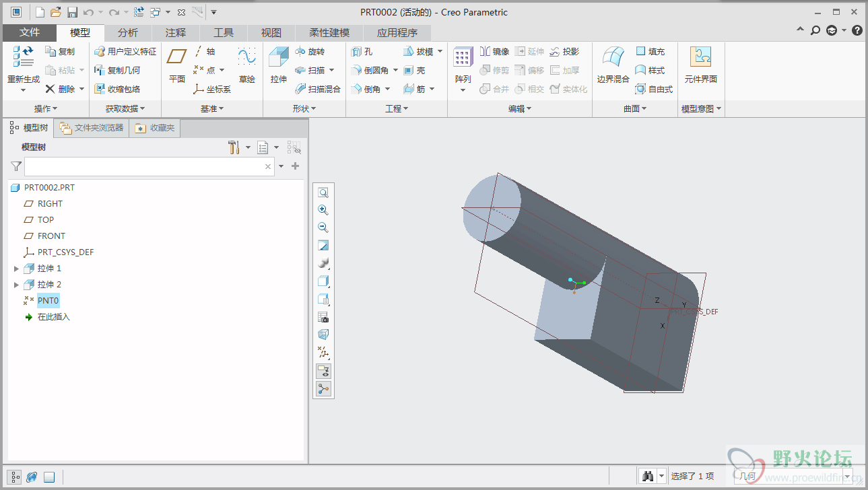868x490 pixels.
Task: Open the 编辑 group dropdown
Action: (x=520, y=108)
